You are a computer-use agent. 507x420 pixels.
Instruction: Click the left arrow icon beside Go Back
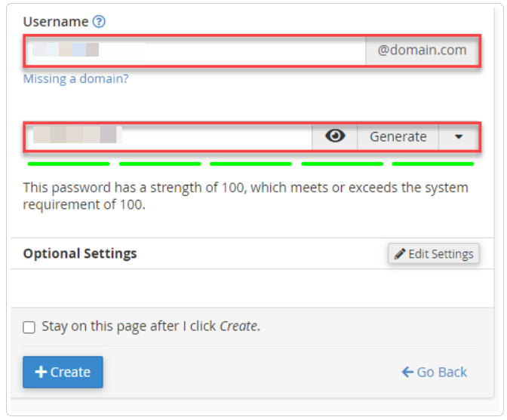pyautogui.click(x=407, y=372)
